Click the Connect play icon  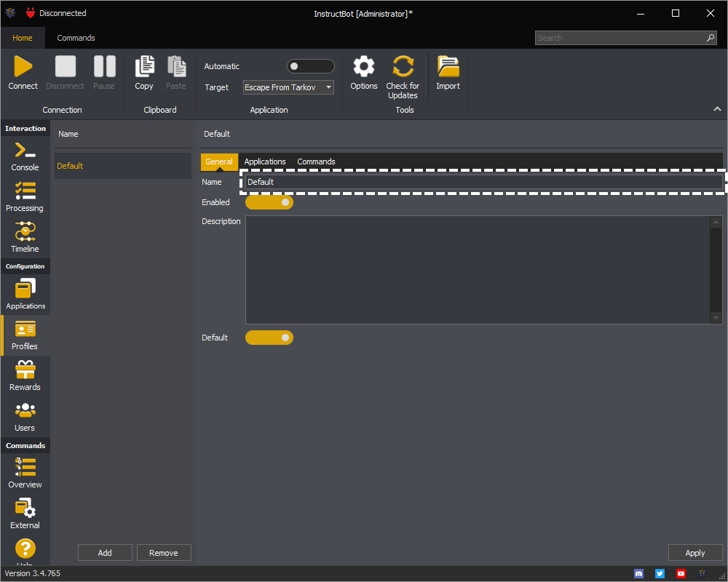23,66
